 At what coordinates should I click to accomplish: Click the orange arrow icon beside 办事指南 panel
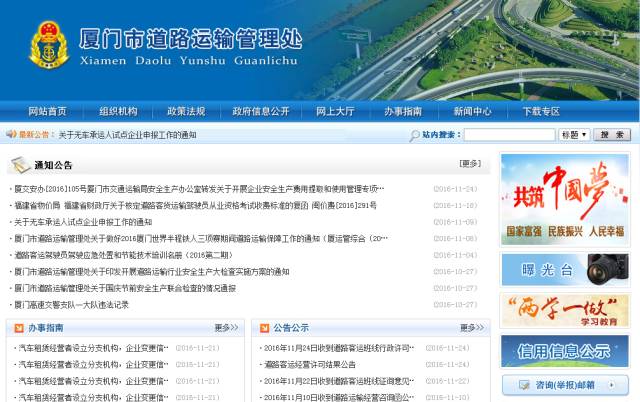(x=19, y=328)
